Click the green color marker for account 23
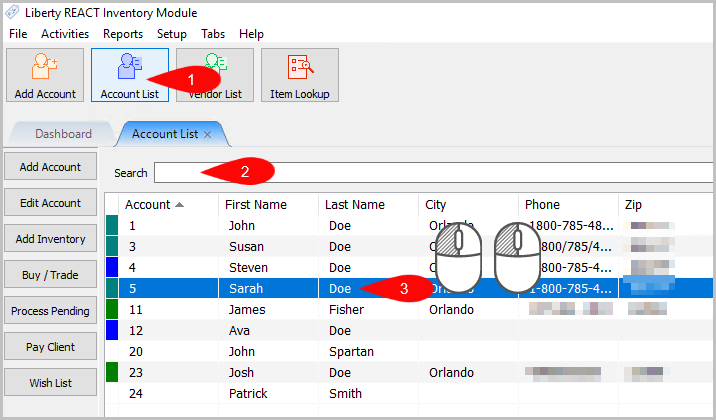716x420 pixels. click(x=112, y=373)
